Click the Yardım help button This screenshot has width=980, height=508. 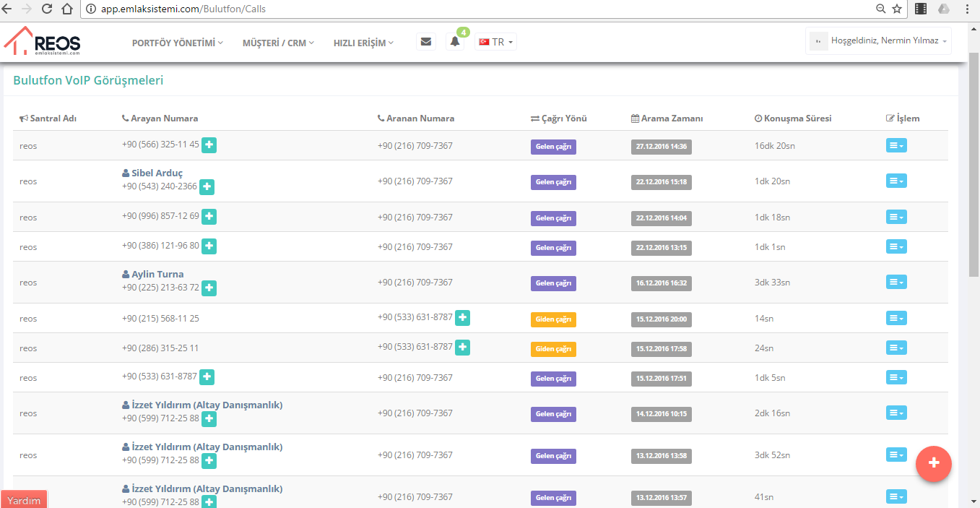click(x=24, y=500)
